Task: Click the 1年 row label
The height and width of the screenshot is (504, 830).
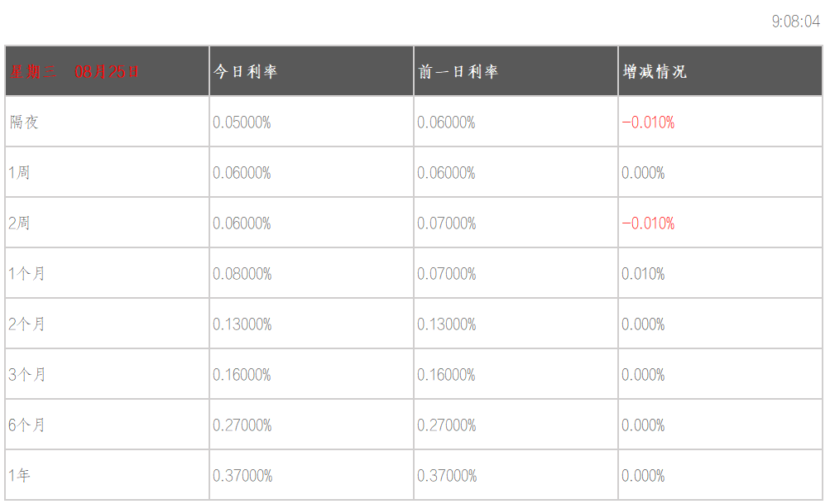Action: pos(20,476)
